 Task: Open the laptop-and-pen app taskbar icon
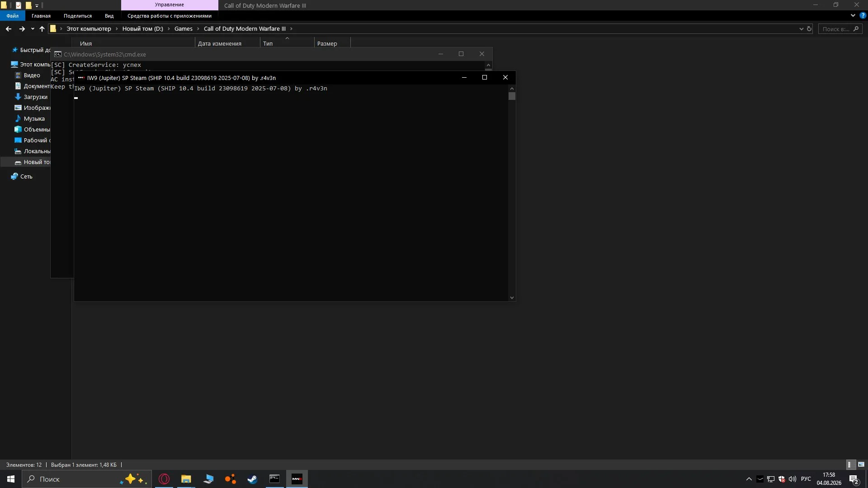coord(208,479)
